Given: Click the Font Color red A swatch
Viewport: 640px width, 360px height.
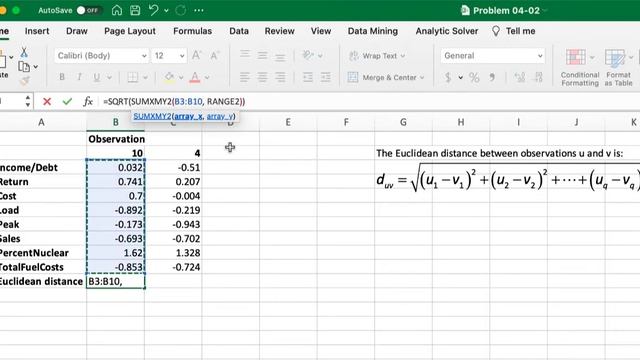Looking at the screenshot, I should click(x=195, y=77).
